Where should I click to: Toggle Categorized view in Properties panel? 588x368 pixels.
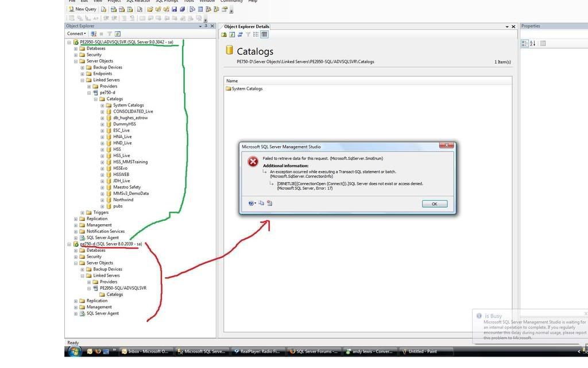525,43
